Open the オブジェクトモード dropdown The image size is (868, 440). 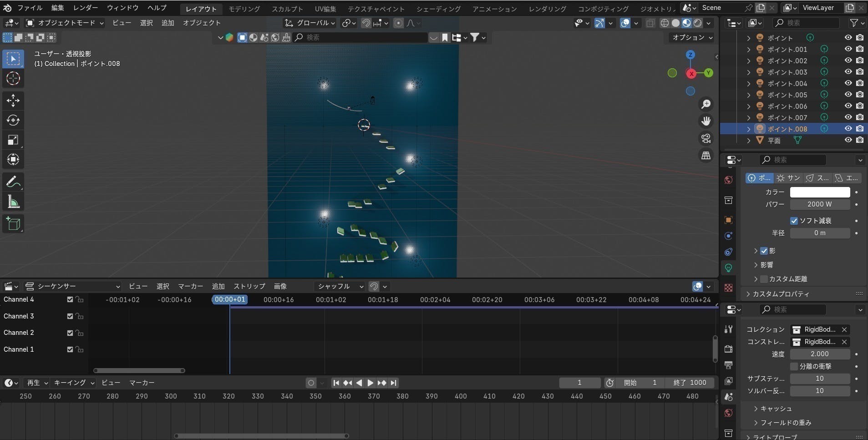tap(65, 23)
